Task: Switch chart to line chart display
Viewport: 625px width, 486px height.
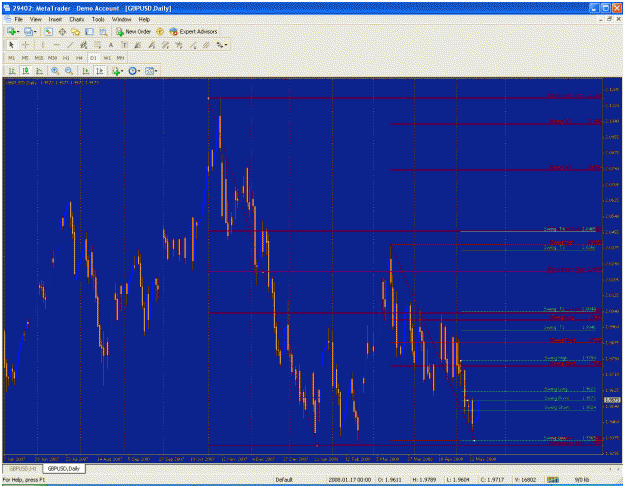Action: point(39,71)
